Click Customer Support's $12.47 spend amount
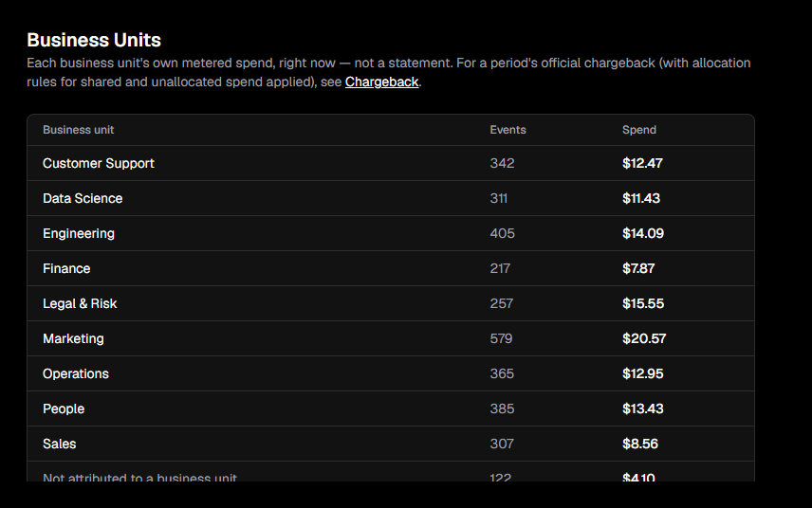 642,163
